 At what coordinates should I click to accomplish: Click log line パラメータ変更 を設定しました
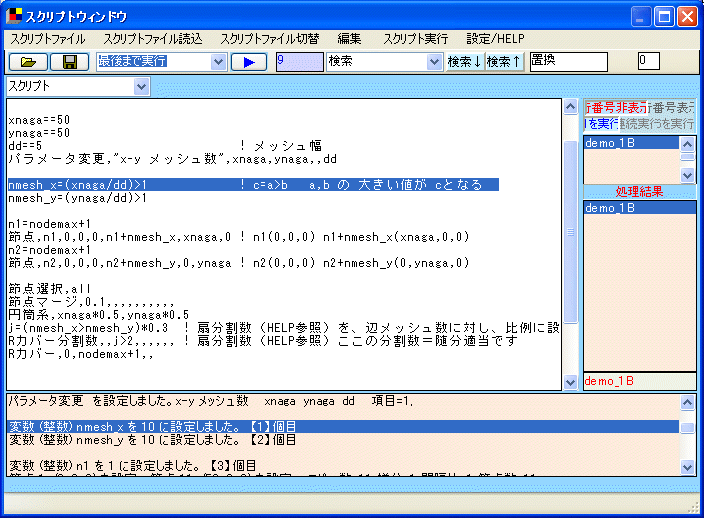coord(211,401)
